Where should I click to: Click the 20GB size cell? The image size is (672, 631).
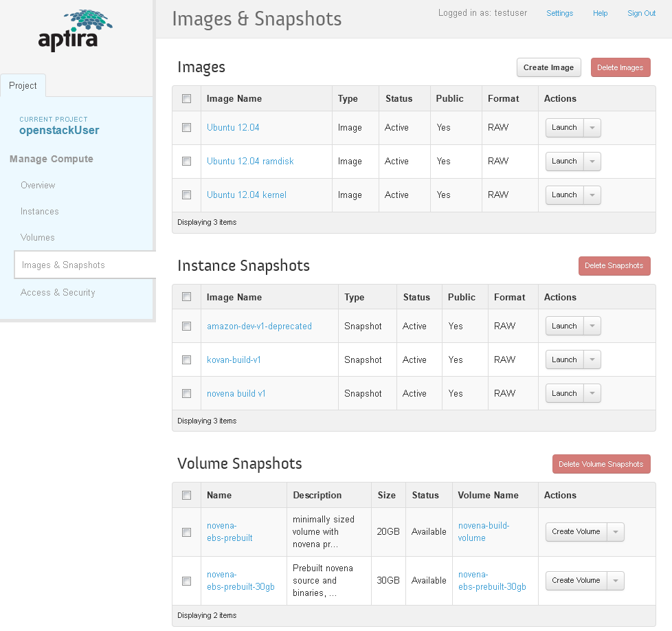coord(388,532)
